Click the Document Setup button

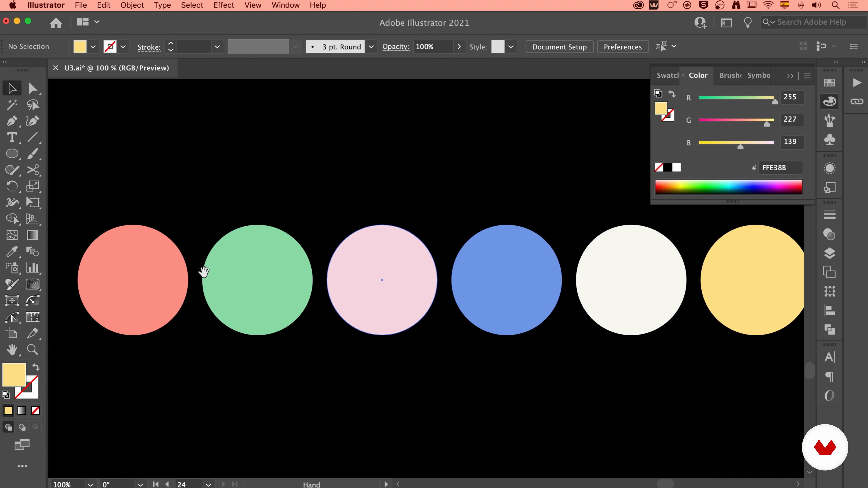[x=559, y=47]
